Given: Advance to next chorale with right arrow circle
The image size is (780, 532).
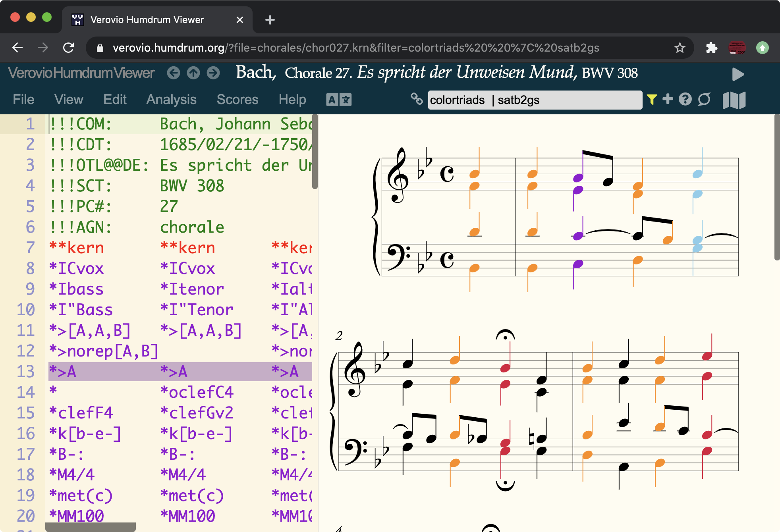Looking at the screenshot, I should (213, 73).
